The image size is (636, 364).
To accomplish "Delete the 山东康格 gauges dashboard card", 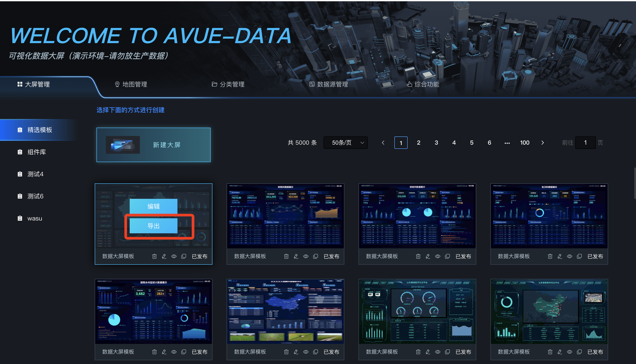I will [x=418, y=352].
